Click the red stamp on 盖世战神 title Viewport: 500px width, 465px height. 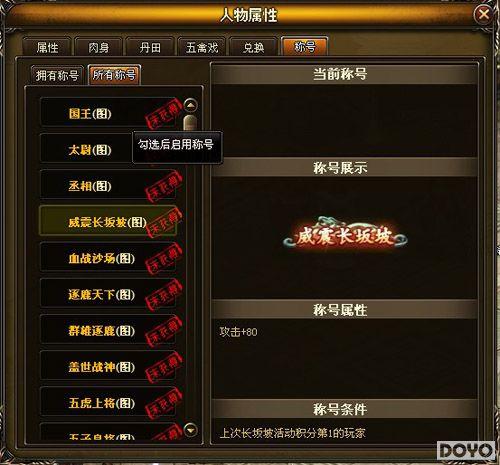(x=164, y=368)
